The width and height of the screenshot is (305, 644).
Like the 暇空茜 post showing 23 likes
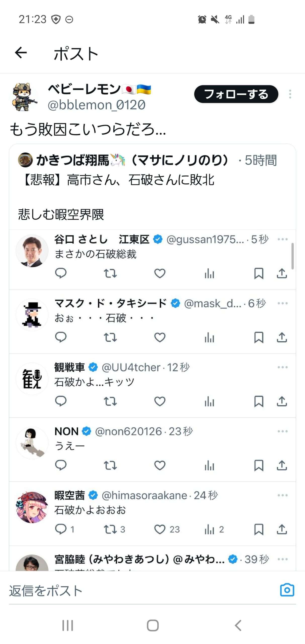[160, 529]
